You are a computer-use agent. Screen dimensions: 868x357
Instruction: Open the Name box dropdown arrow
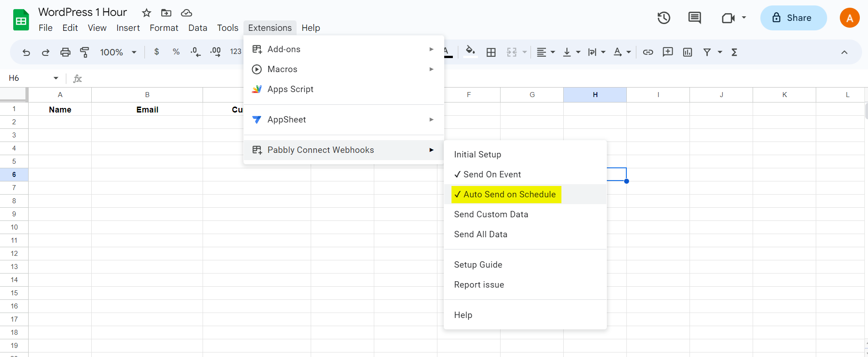click(x=56, y=78)
